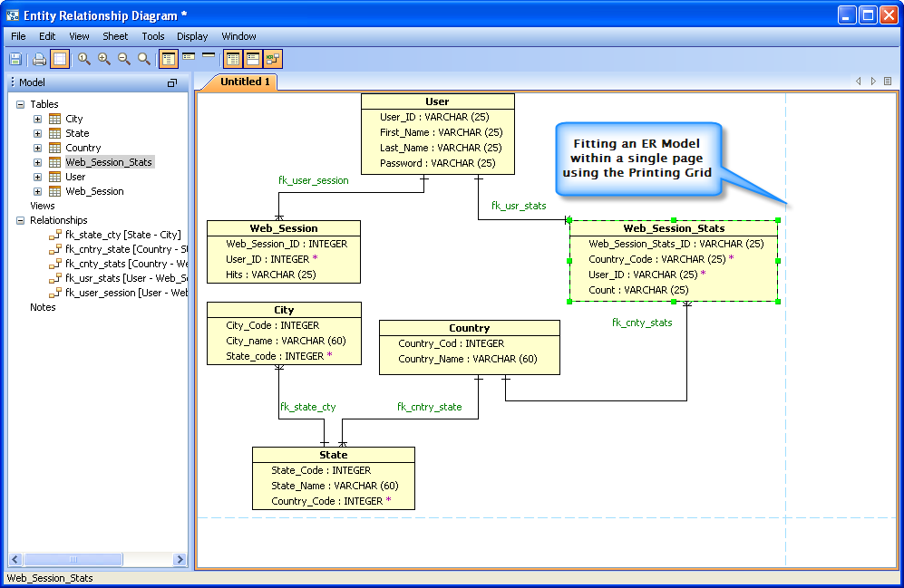
Task: Open the Display menu
Action: [x=192, y=36]
